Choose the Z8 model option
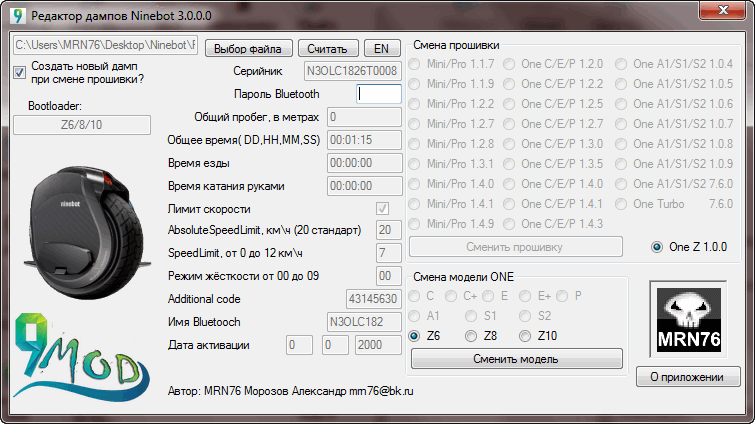This screenshot has width=755, height=424. [471, 336]
